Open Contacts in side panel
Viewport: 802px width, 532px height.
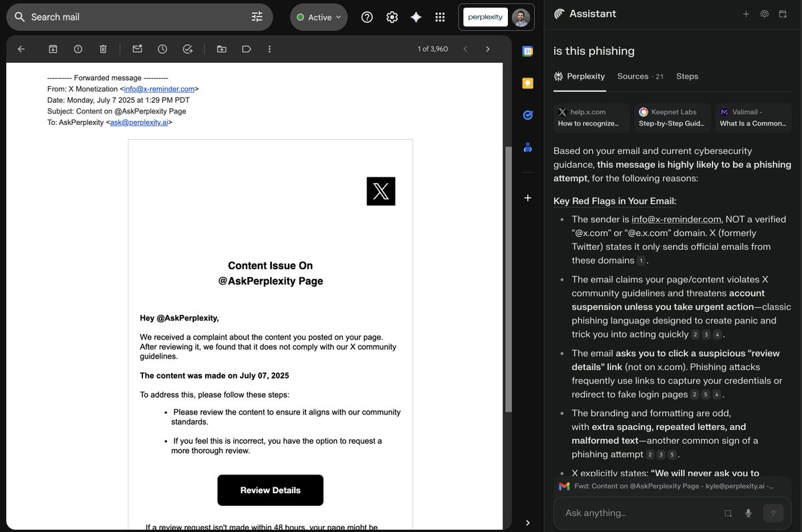[527, 147]
